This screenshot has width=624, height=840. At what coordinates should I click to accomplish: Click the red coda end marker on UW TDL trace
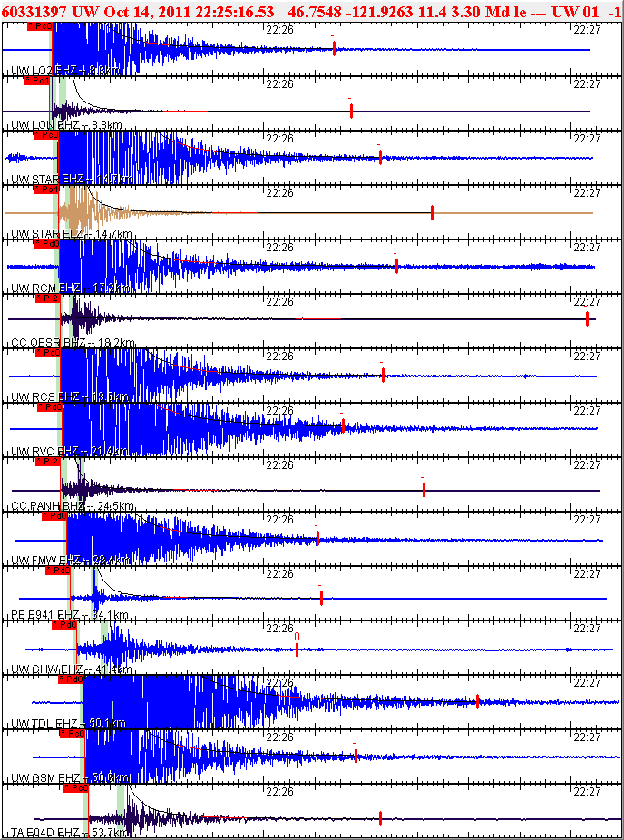[x=477, y=701]
